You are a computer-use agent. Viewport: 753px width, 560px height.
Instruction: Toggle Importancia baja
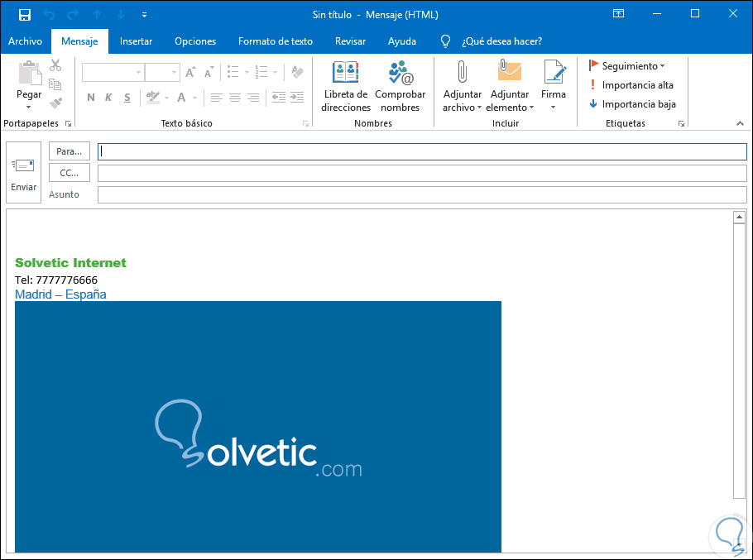click(x=632, y=104)
